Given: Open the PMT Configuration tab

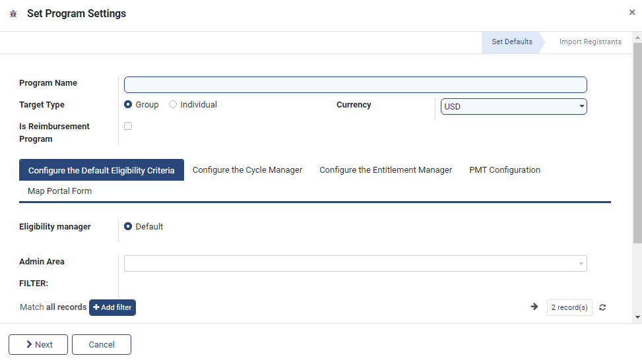Looking at the screenshot, I should (x=505, y=170).
